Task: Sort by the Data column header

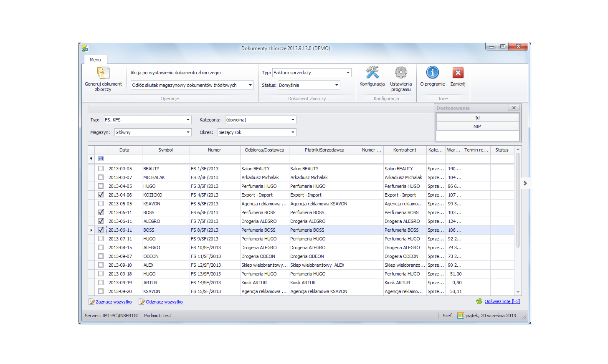Action: pyautogui.click(x=124, y=150)
